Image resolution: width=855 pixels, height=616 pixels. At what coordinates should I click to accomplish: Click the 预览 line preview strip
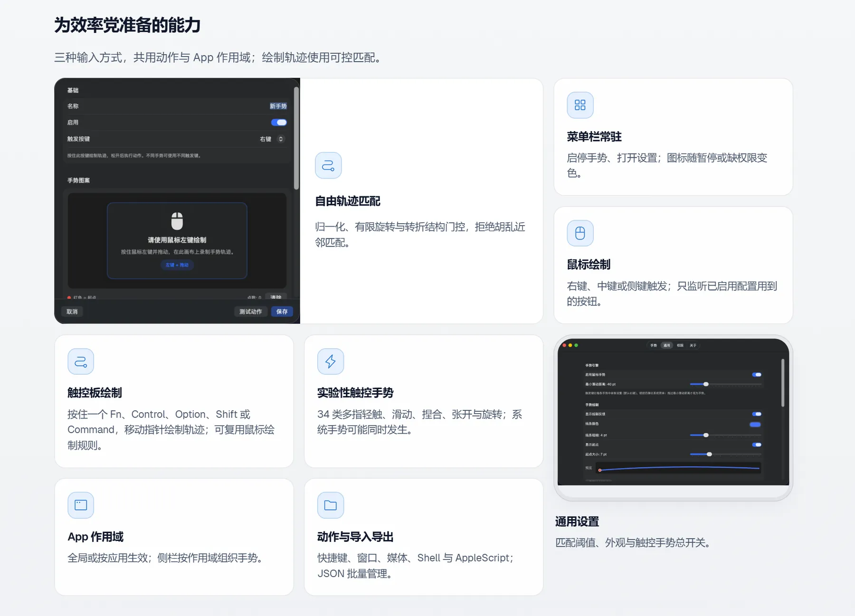click(x=678, y=469)
